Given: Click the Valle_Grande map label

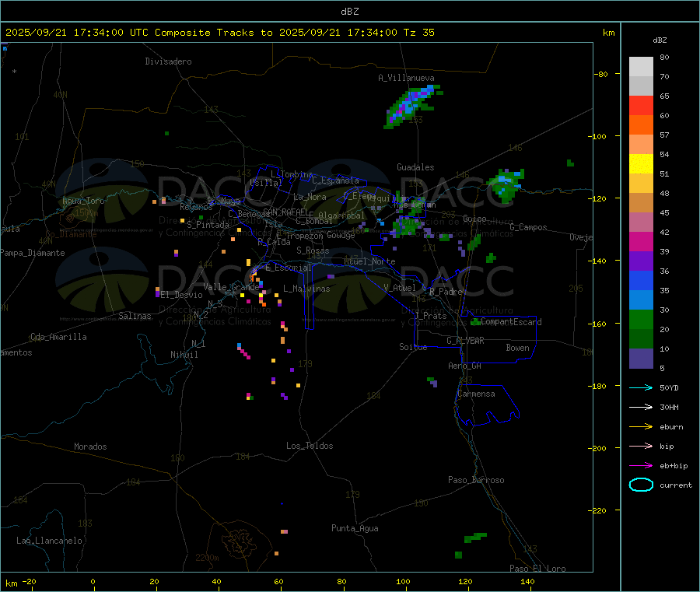Looking at the screenshot, I should tap(231, 287).
